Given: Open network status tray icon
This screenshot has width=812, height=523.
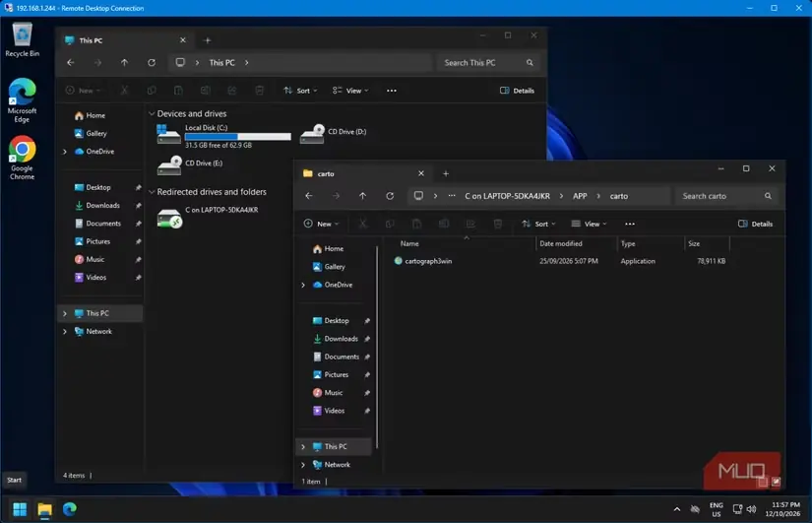Looking at the screenshot, I should click(737, 509).
